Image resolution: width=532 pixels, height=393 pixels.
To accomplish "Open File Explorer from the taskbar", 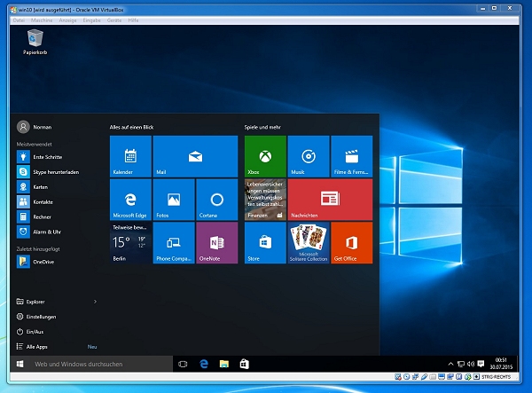I will pyautogui.click(x=224, y=364).
